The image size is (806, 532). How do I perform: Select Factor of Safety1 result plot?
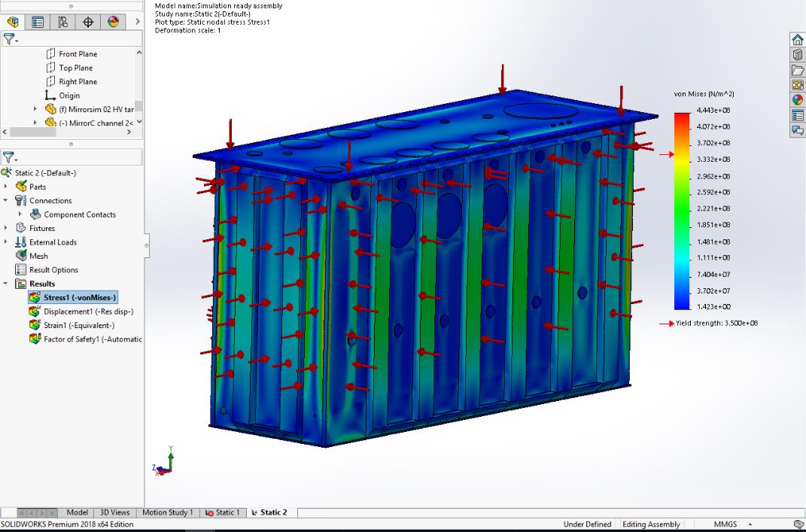coord(92,339)
